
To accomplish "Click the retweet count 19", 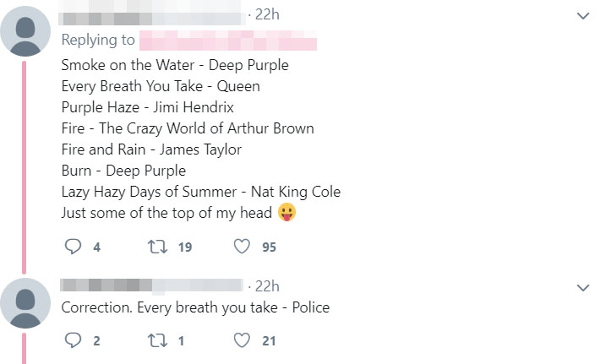I will [x=186, y=247].
